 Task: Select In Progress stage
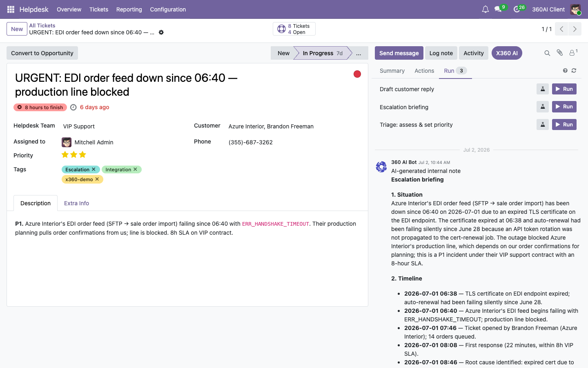(323, 53)
